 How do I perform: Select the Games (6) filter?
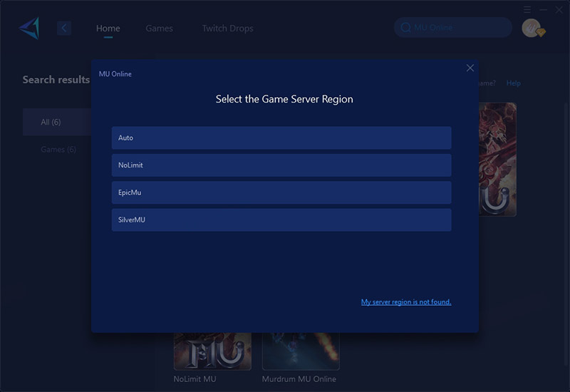(58, 150)
